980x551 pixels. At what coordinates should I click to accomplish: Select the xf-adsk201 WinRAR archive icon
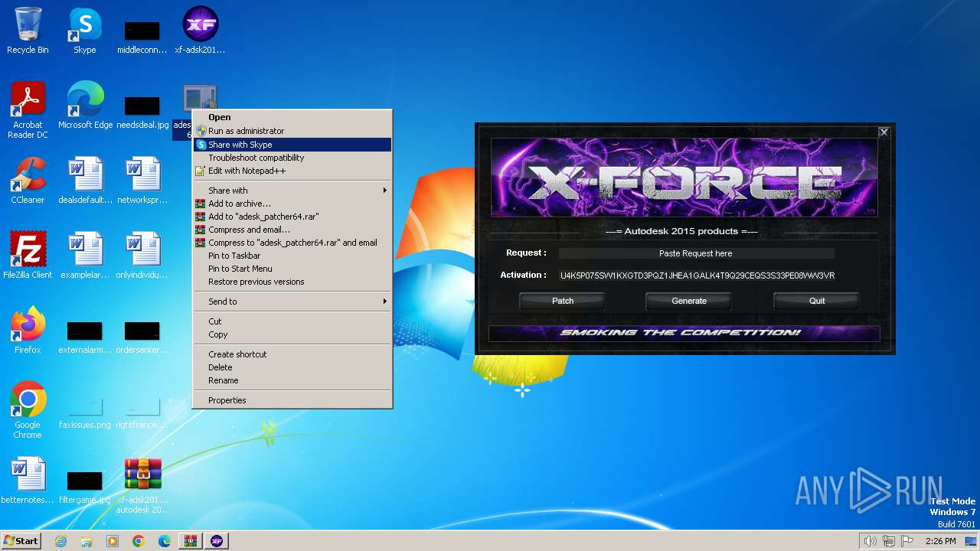(x=142, y=485)
